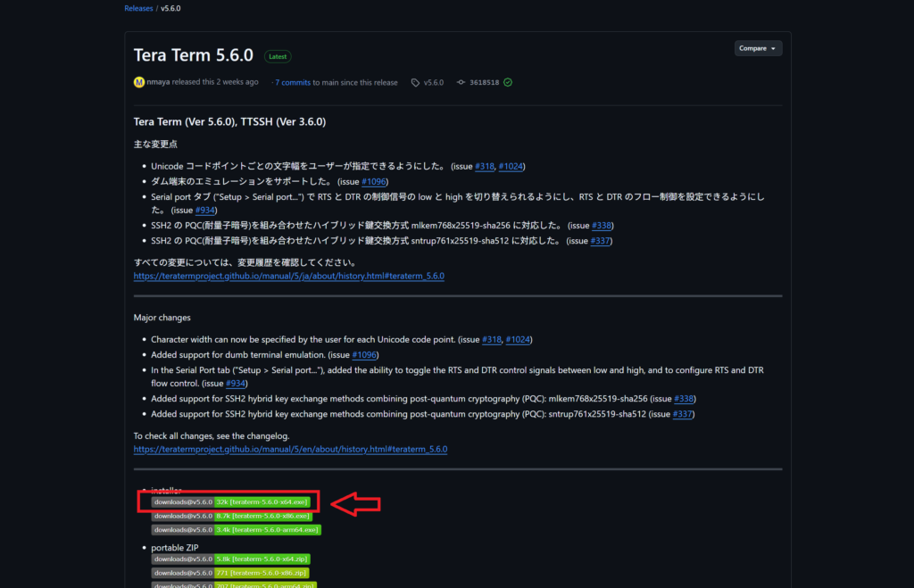
Task: Open the nmaya author profile link
Action: coord(158,82)
